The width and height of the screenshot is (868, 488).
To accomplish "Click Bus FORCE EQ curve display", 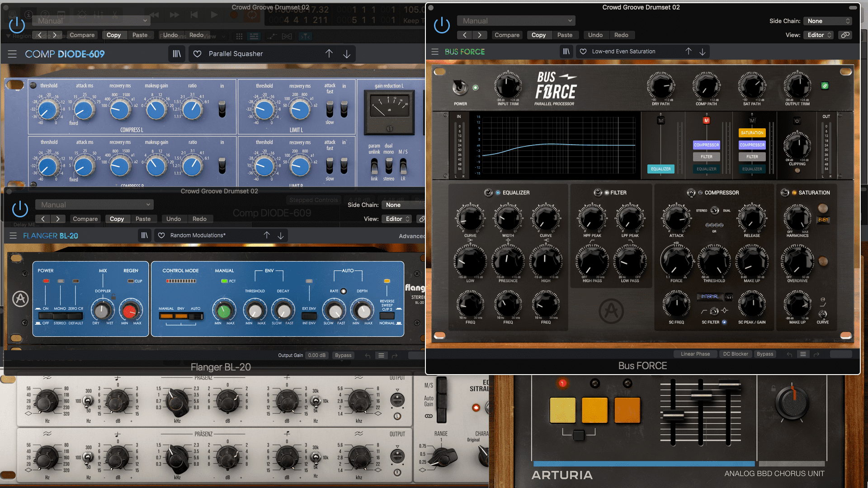I will point(559,145).
